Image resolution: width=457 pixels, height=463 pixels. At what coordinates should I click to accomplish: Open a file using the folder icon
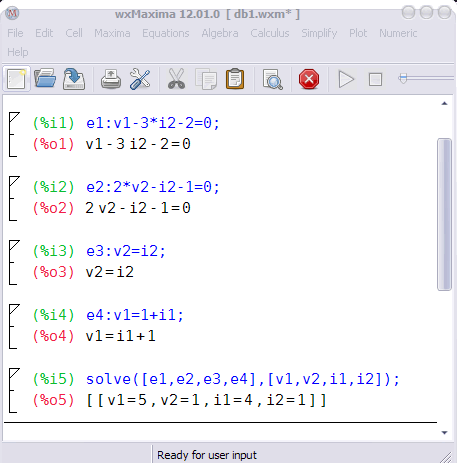click(x=45, y=79)
